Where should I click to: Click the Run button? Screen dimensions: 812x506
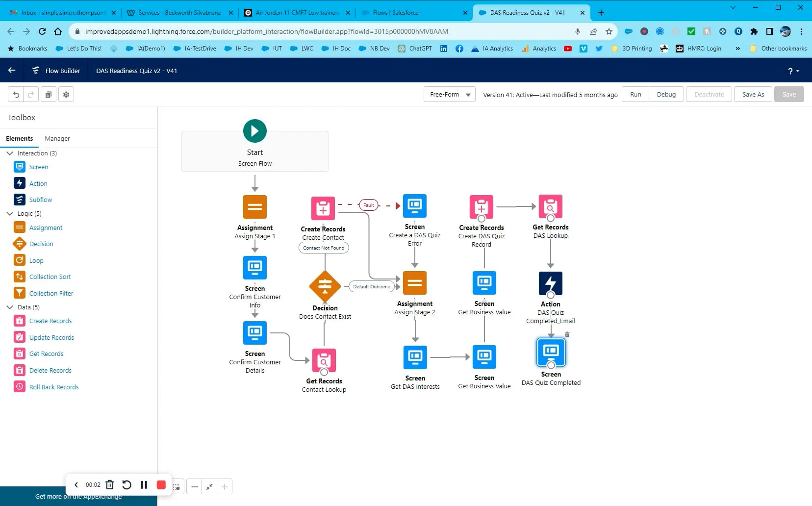(635, 95)
